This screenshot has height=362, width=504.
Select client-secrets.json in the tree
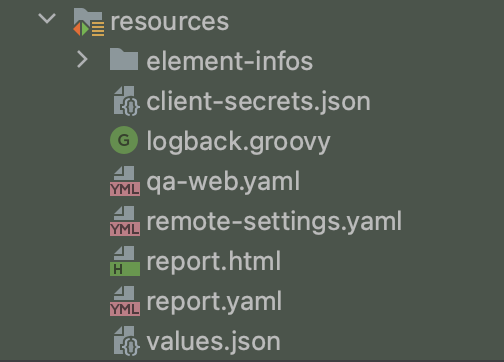(x=259, y=102)
